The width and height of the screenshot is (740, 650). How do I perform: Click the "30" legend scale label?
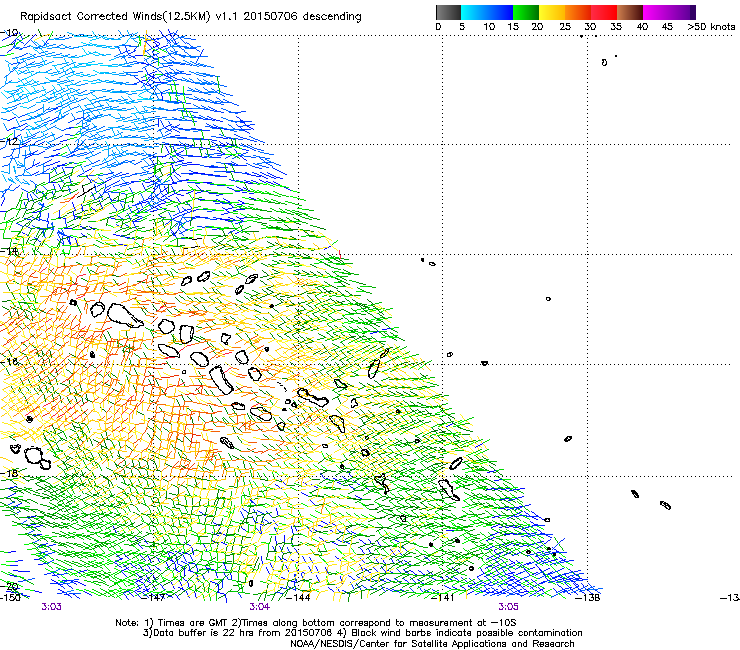[590, 27]
